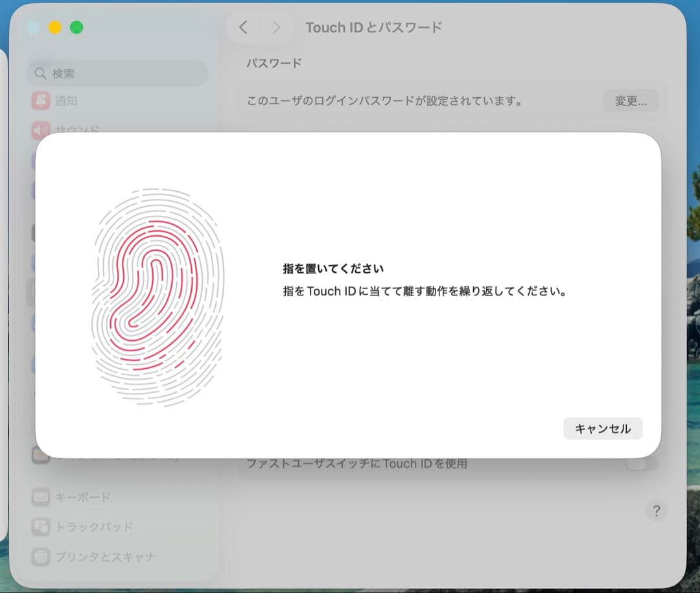Click the サウンド speaker icon
The height and width of the screenshot is (593, 700).
point(41,130)
